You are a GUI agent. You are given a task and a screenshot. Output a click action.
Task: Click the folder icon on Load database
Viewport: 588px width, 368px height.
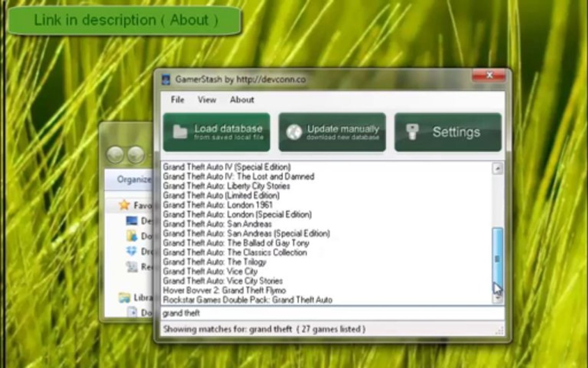point(180,132)
